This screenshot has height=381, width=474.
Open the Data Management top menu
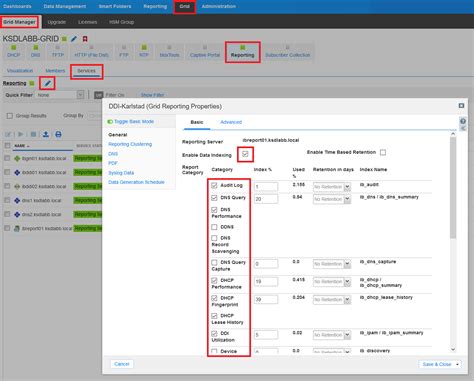point(65,6)
